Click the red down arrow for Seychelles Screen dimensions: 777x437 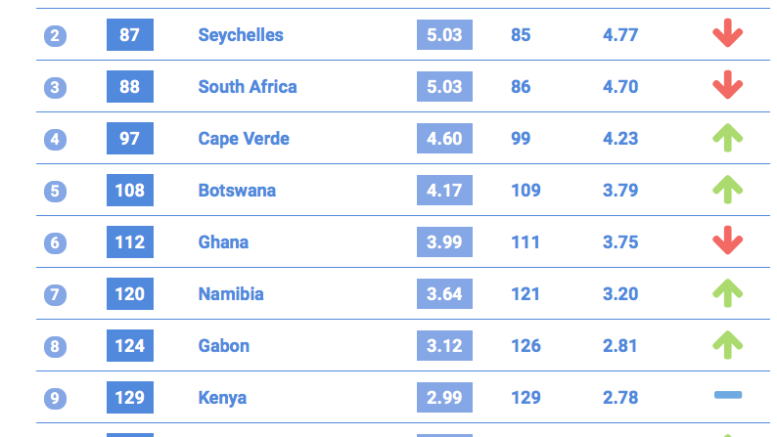tap(727, 33)
